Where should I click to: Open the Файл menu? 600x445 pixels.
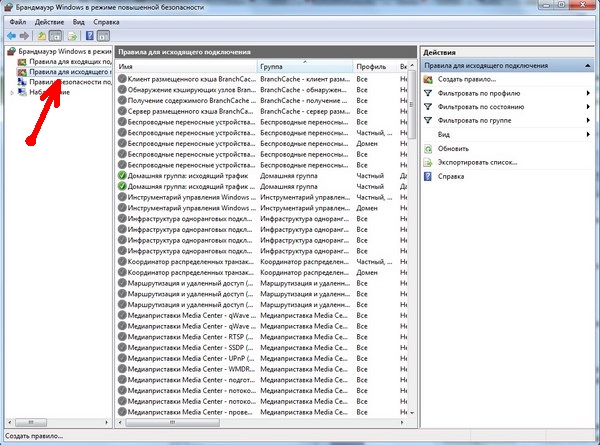coord(18,22)
